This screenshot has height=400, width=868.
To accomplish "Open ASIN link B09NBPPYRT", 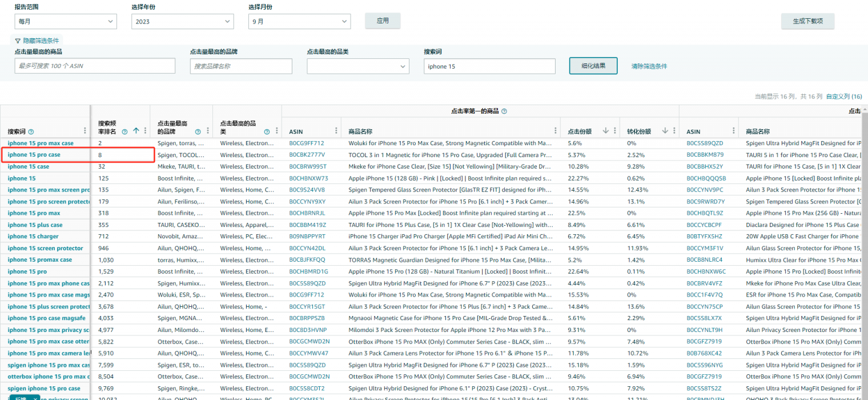I will pos(307,237).
